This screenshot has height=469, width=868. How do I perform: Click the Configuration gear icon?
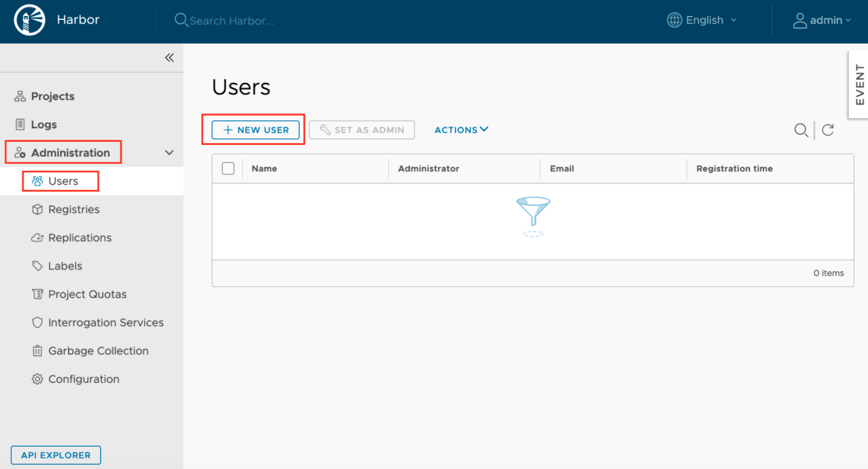[37, 379]
